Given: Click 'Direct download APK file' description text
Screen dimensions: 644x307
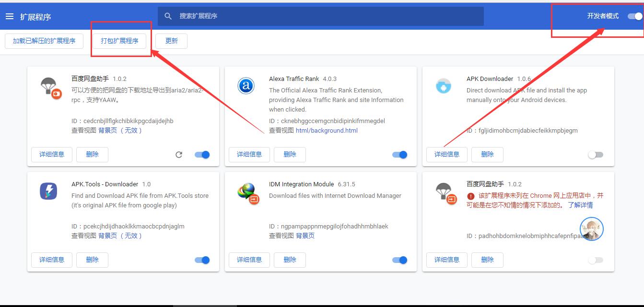Looking at the screenshot, I should tap(527, 95).
